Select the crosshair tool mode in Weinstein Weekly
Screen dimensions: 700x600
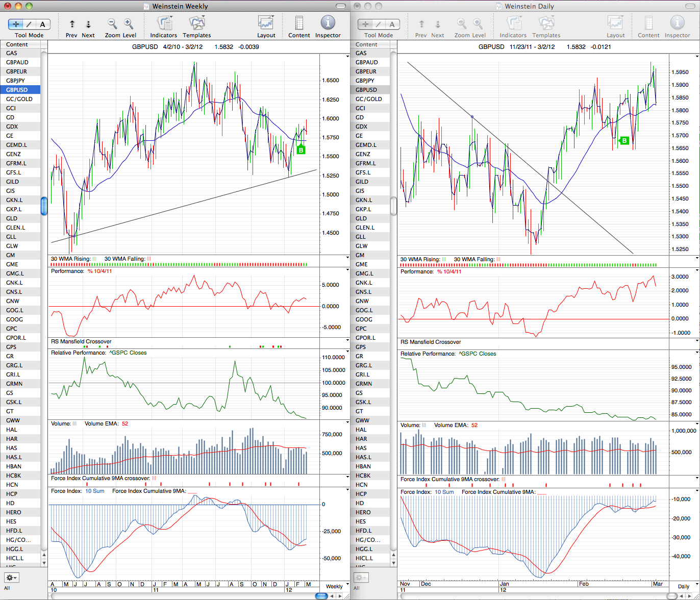(16, 24)
